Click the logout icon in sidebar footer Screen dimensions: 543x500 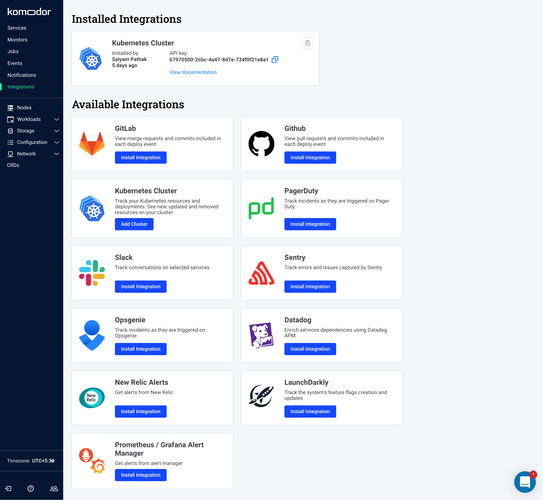[9, 489]
